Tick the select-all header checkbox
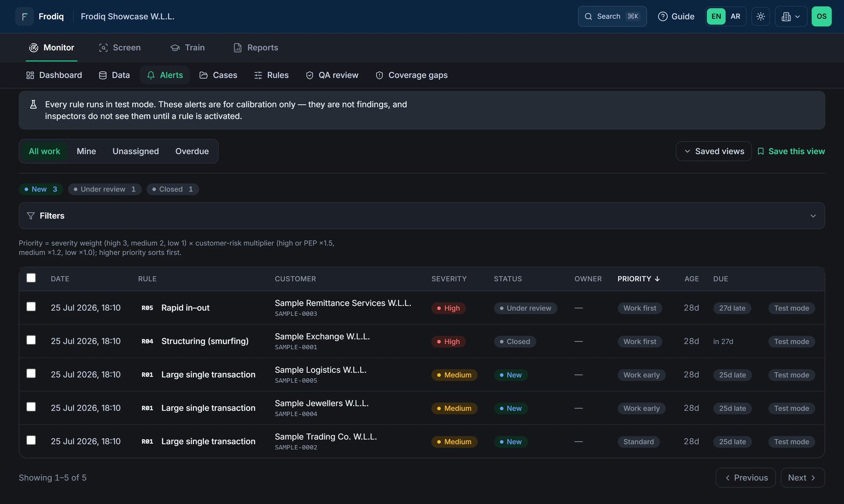Image resolution: width=844 pixels, height=504 pixels. (x=31, y=278)
